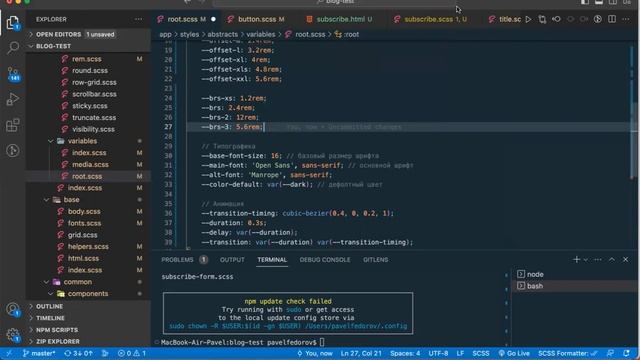Image resolution: width=640 pixels, height=360 pixels.
Task: Click 'abstracts' in the breadcrumb path
Action: (222, 34)
